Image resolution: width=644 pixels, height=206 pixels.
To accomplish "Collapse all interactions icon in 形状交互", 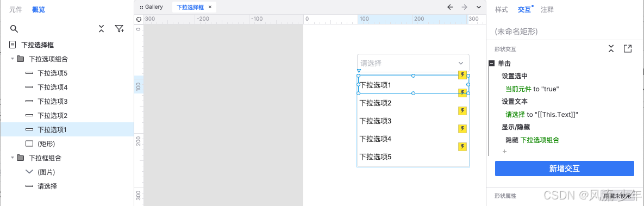I will tap(611, 48).
